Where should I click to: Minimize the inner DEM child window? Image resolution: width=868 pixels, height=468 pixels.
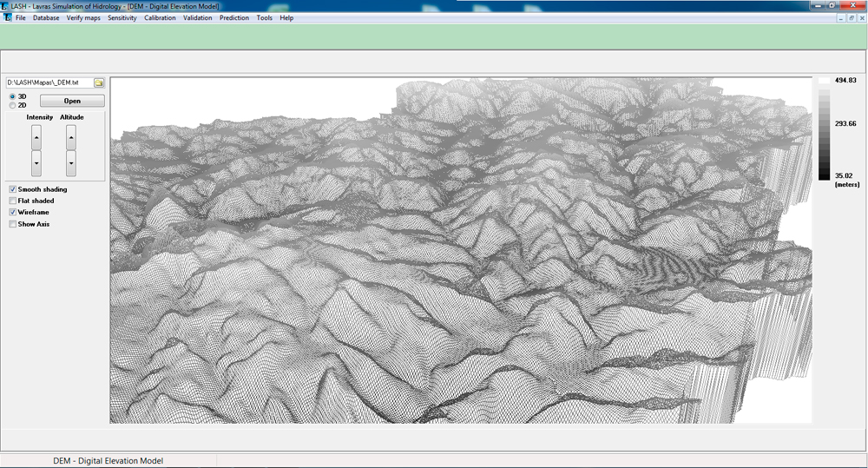tap(840, 18)
